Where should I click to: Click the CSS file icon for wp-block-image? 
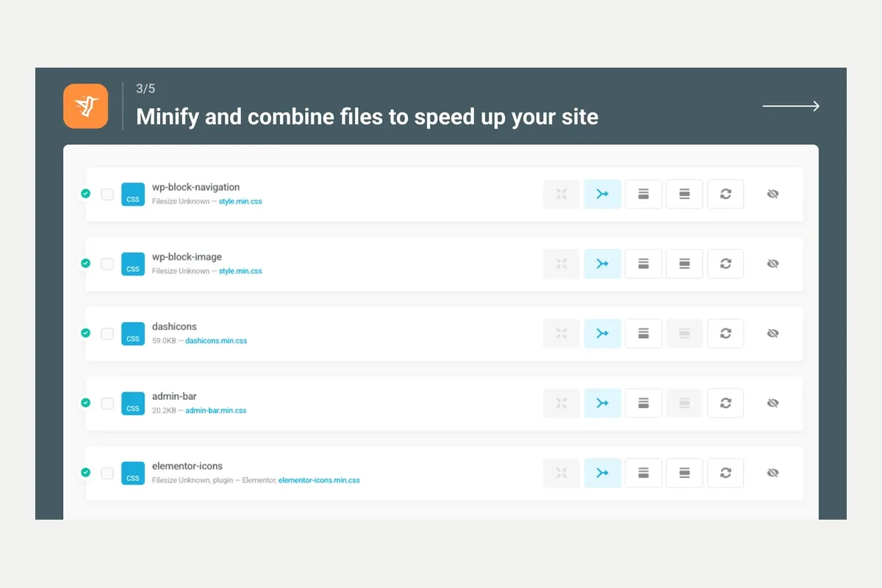tap(133, 264)
